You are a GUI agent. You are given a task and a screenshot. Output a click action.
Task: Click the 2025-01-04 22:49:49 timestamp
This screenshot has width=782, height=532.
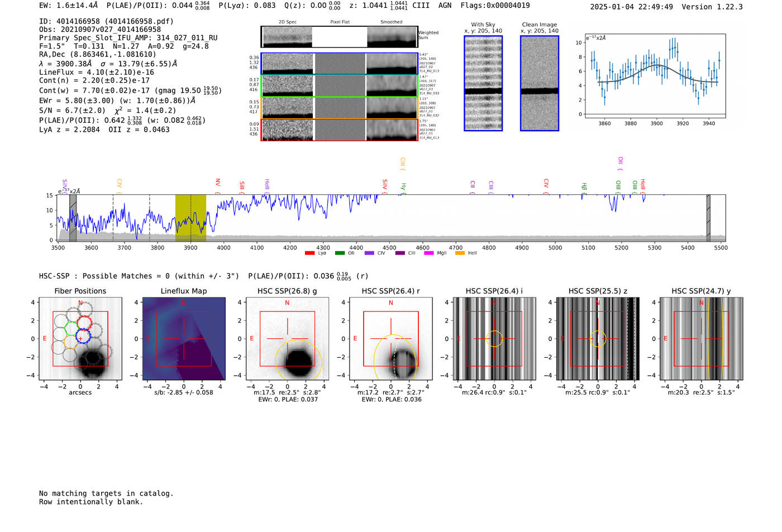(x=632, y=7)
